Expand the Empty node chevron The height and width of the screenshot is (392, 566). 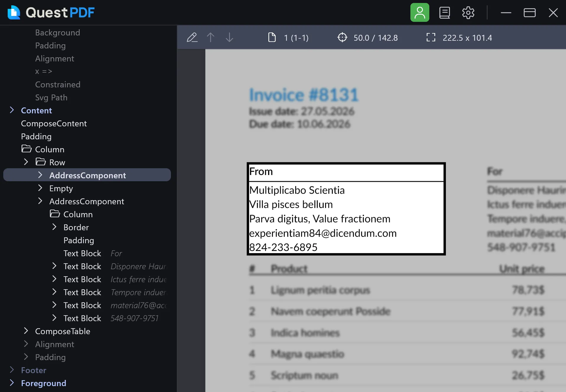tap(40, 188)
